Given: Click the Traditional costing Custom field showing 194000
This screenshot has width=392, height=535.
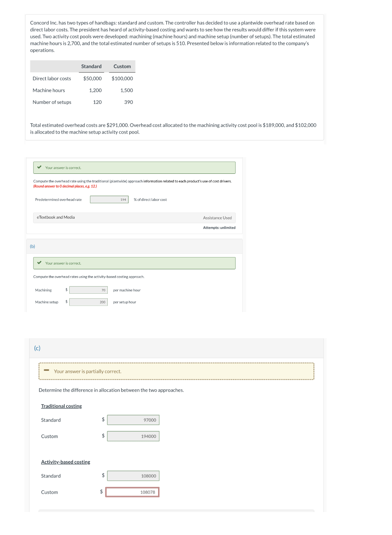Looking at the screenshot, I should click(x=133, y=436).
